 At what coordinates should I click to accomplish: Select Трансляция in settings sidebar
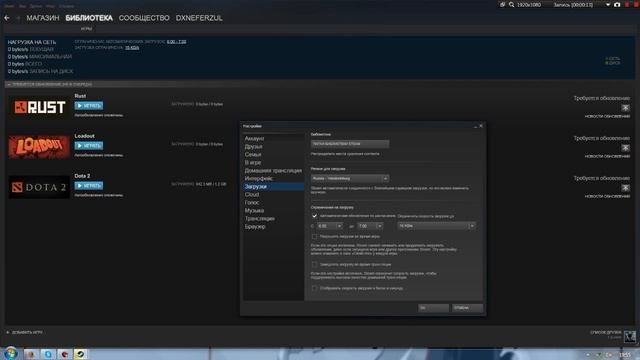(260, 218)
